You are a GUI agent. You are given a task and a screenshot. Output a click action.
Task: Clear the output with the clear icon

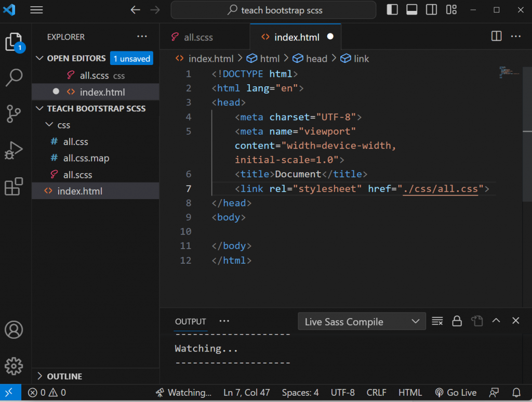coord(437,321)
